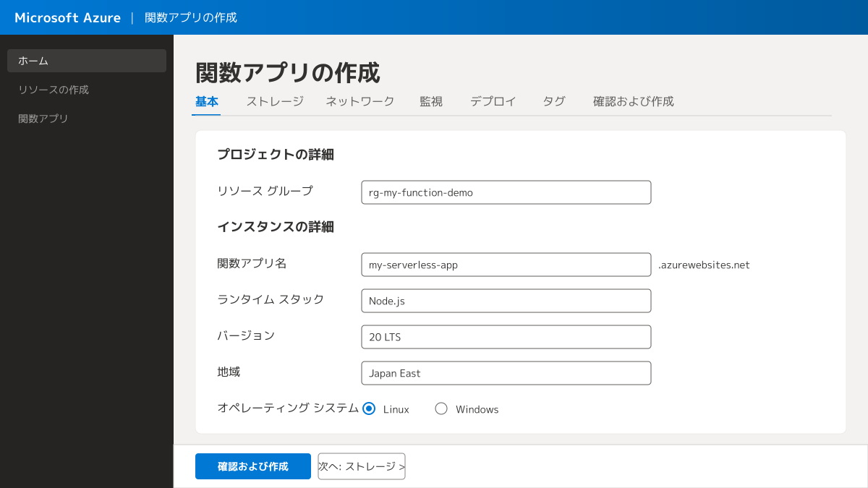Open the ランタイム スタック field Node.js
Image resolution: width=868 pixels, height=488 pixels.
(x=506, y=301)
